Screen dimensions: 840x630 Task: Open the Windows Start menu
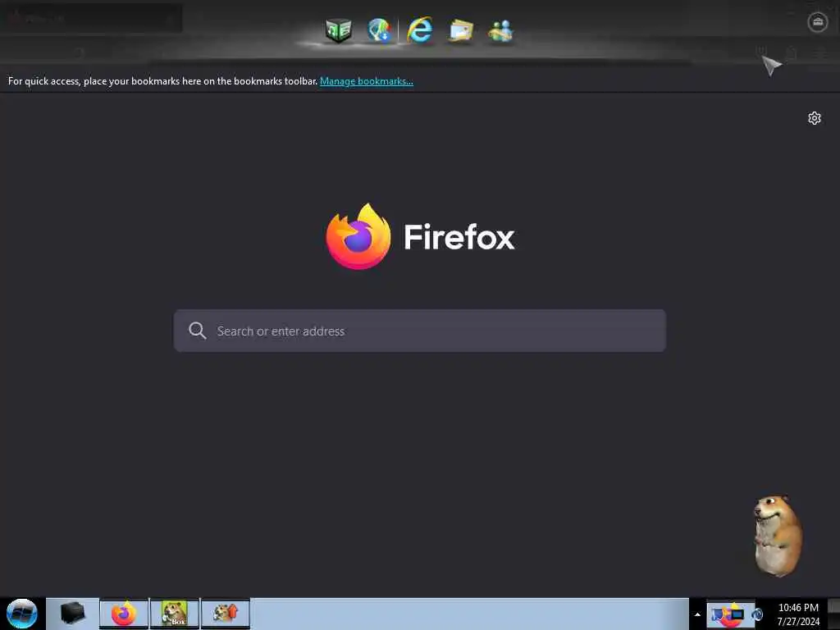22,614
